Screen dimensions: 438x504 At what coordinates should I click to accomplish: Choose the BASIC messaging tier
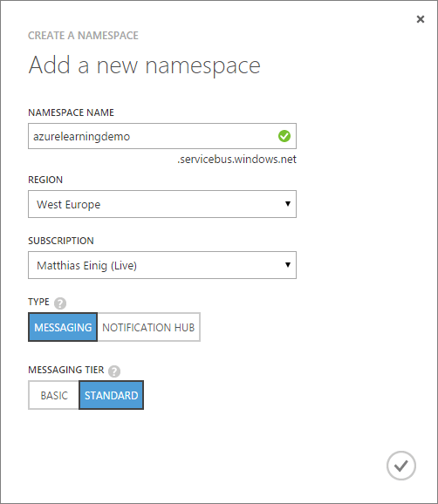(x=54, y=395)
